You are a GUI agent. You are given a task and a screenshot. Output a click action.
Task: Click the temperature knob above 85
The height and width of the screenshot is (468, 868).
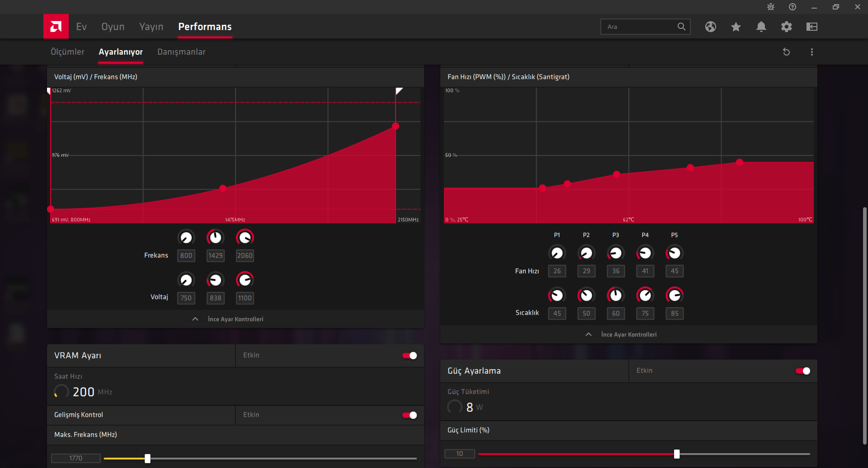click(675, 295)
